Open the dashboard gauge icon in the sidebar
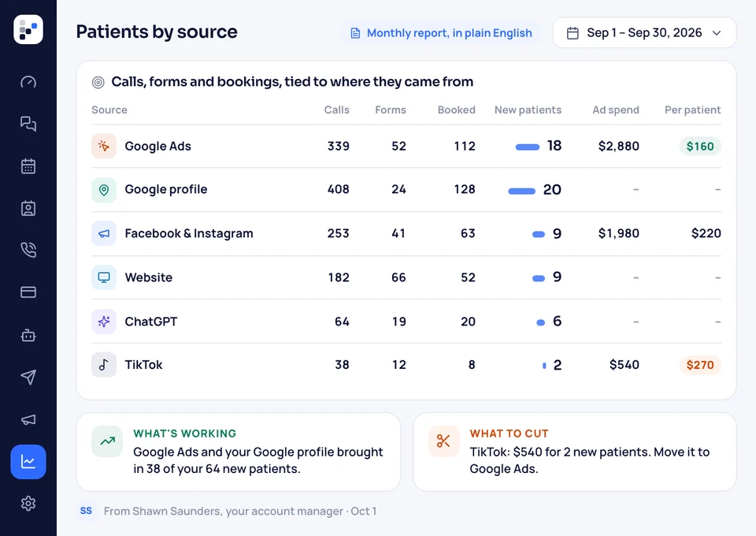 [28, 82]
